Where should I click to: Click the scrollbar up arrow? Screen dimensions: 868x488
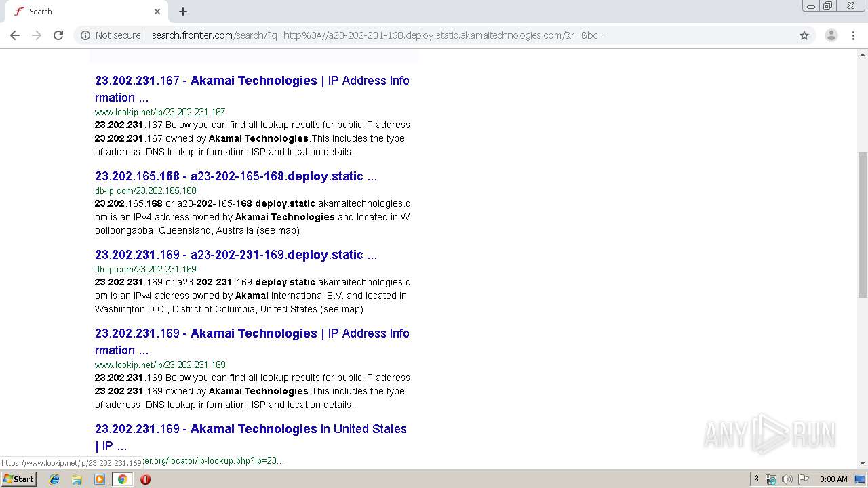(x=863, y=54)
